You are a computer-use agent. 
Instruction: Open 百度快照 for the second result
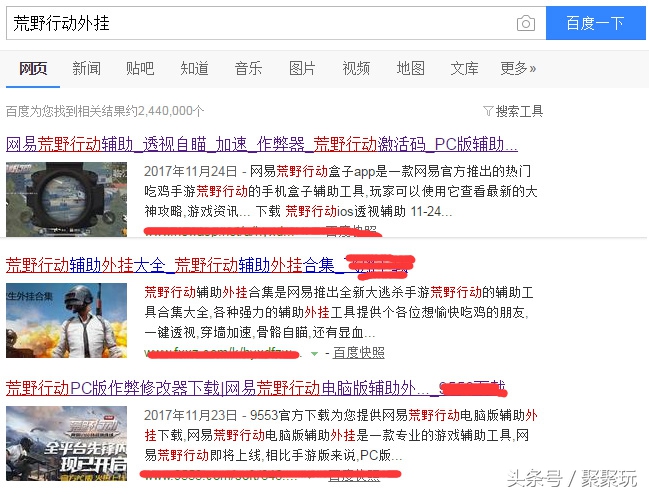pyautogui.click(x=359, y=353)
